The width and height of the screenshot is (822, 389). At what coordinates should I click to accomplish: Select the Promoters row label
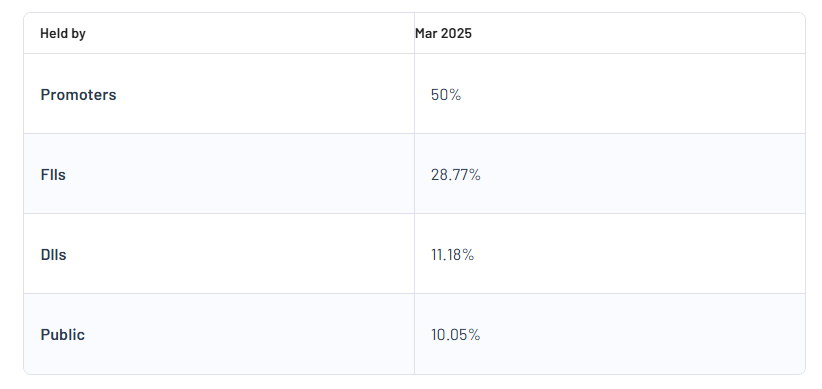coord(79,95)
